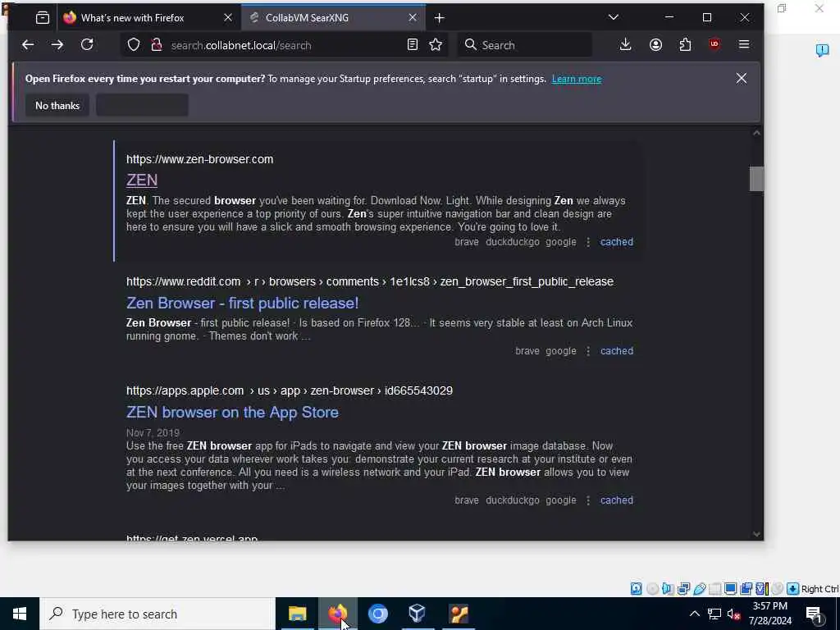Follow the Learn more startup link
840x630 pixels.
pos(577,79)
